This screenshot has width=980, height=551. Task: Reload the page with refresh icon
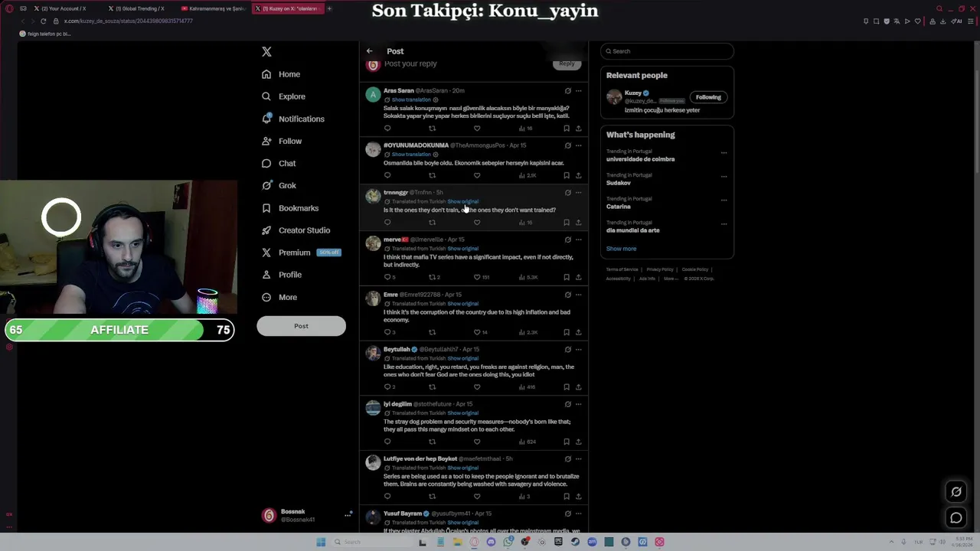point(43,21)
